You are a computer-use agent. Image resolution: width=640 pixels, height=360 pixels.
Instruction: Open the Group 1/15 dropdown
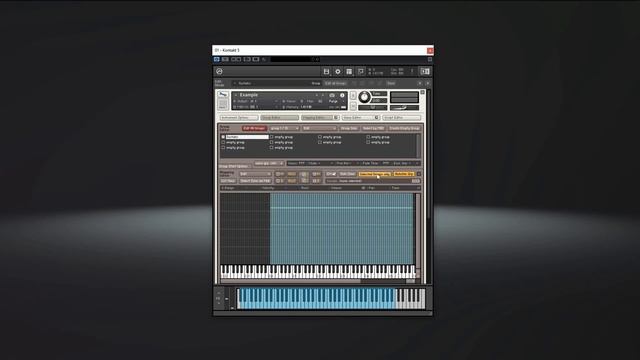(x=284, y=128)
